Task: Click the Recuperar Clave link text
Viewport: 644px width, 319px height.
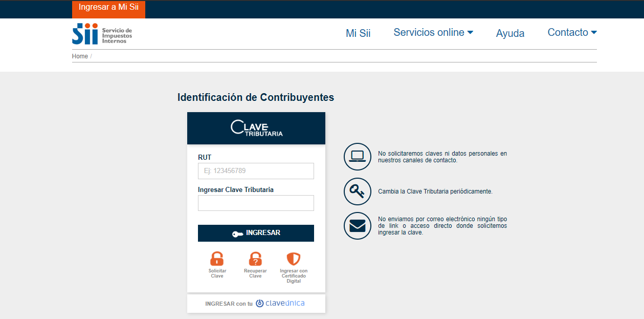Action: (255, 273)
